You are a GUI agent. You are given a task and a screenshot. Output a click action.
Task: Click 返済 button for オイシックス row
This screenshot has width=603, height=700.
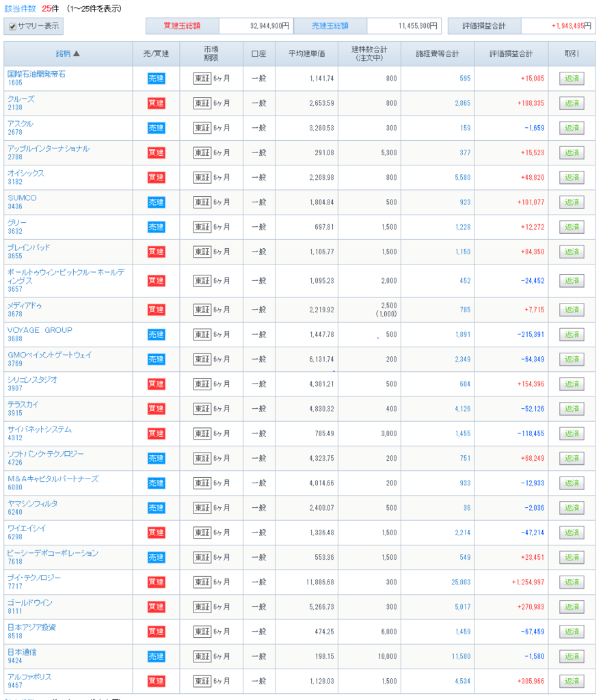click(572, 178)
